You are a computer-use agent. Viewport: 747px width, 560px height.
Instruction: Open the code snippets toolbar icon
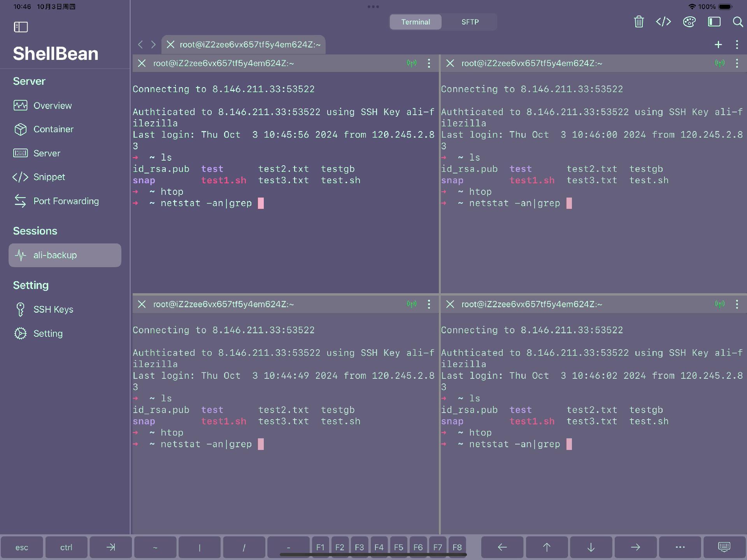click(x=663, y=22)
